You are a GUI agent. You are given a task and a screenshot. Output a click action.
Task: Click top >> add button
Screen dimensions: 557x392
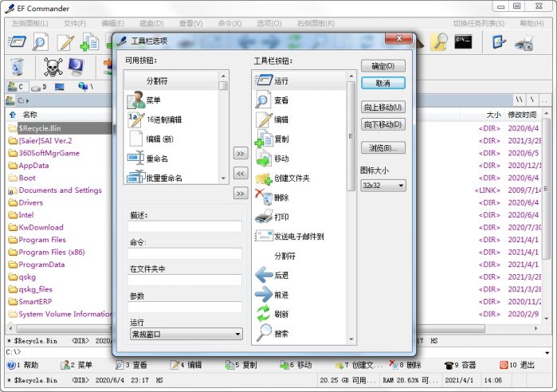(x=241, y=154)
